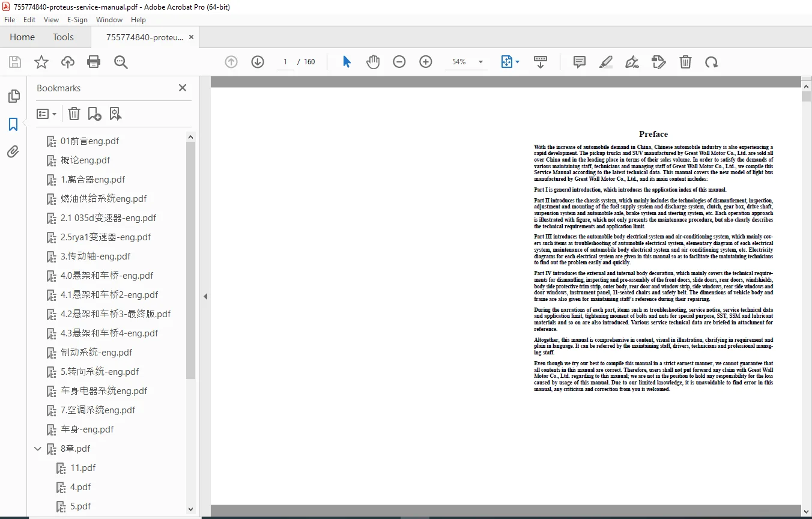Screen dimensions: 812x519
Task: Activate the hand pan tool
Action: click(x=373, y=62)
